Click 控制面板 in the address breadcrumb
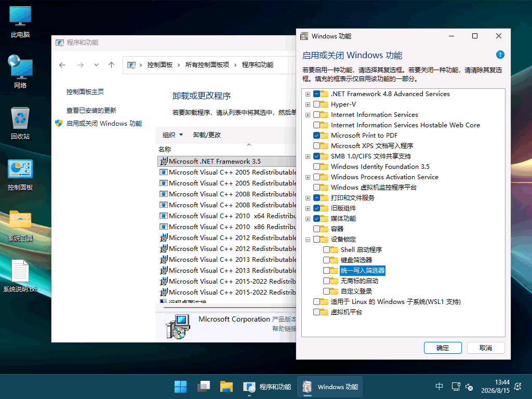 160,65
